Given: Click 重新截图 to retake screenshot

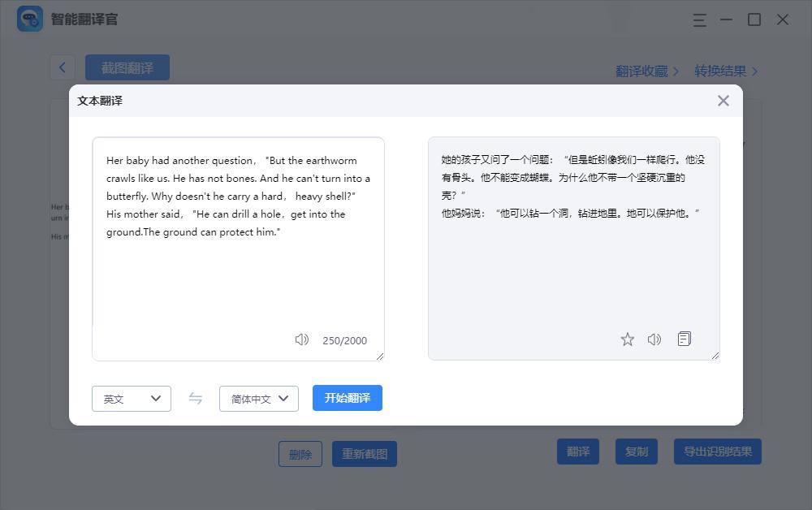Looking at the screenshot, I should 364,454.
